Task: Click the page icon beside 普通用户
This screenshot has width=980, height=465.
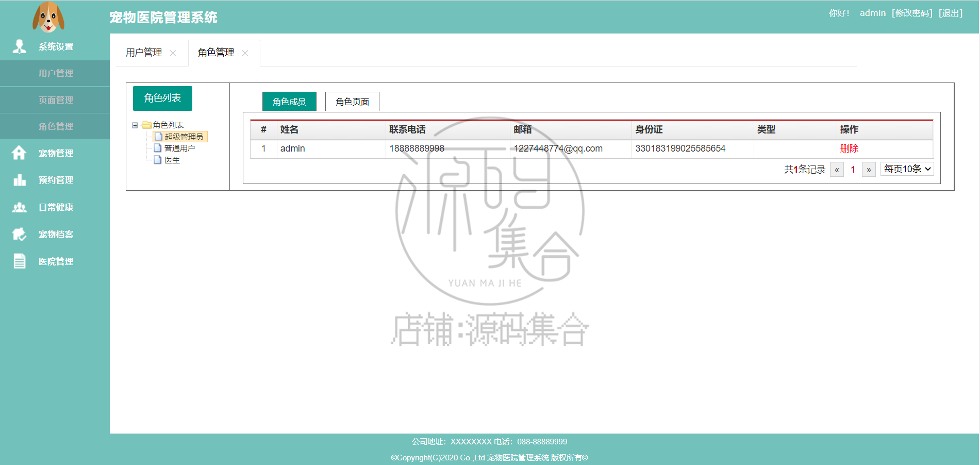Action: [x=158, y=148]
